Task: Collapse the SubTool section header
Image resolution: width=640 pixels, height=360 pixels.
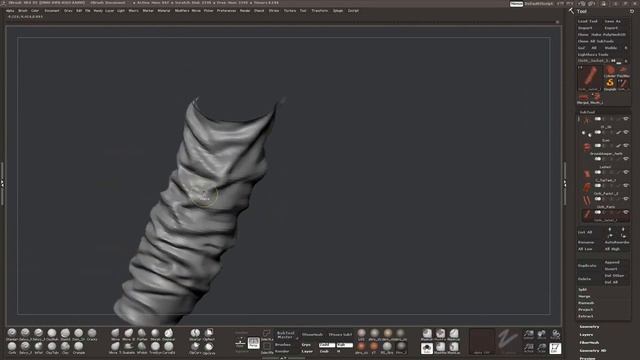Action: pyautogui.click(x=587, y=112)
